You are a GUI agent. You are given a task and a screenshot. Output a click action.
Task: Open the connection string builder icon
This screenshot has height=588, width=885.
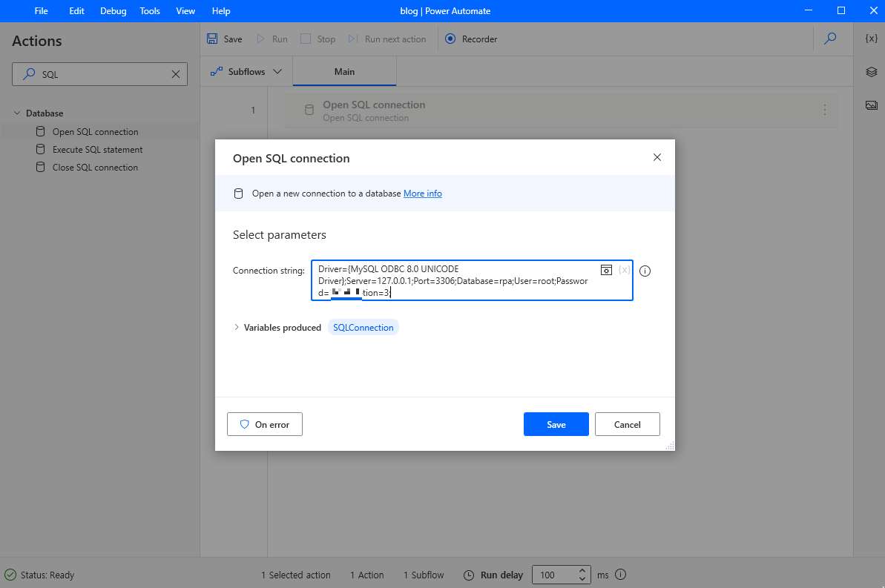(x=606, y=270)
